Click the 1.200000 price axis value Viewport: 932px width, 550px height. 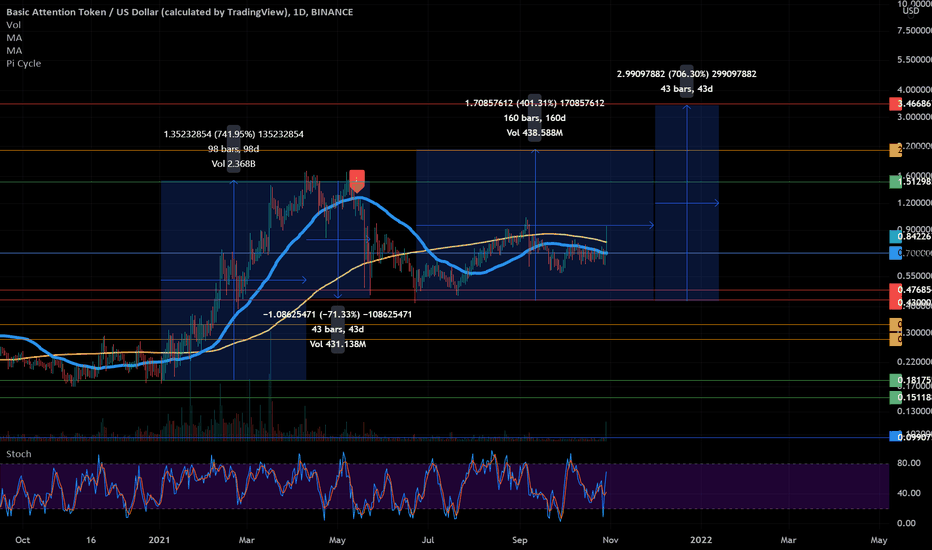pos(914,203)
